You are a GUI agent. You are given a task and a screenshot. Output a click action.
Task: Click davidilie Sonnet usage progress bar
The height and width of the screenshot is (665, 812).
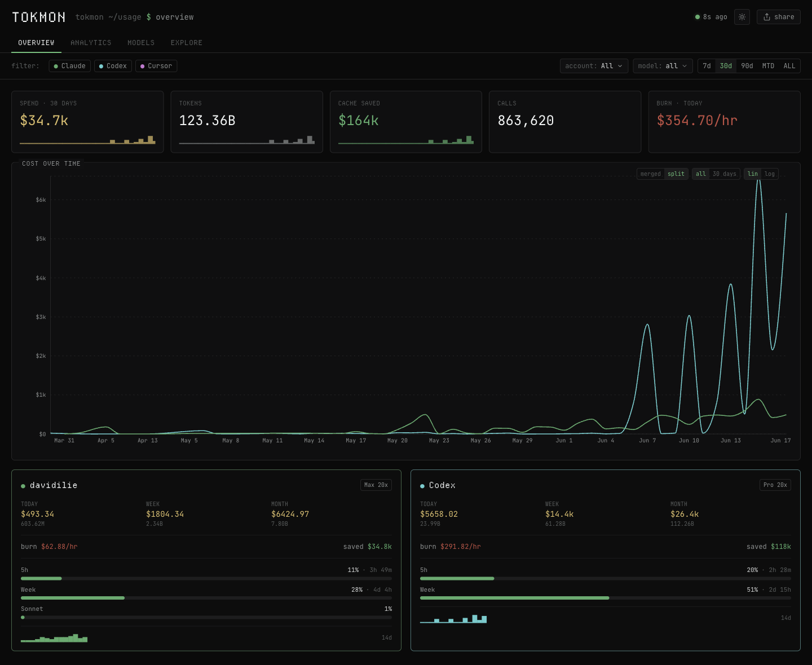point(206,617)
